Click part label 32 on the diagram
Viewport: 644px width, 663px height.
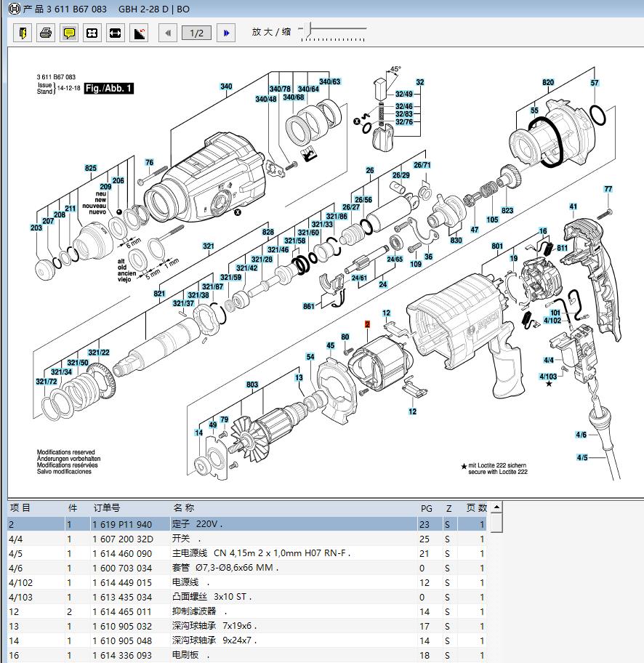tap(420, 82)
